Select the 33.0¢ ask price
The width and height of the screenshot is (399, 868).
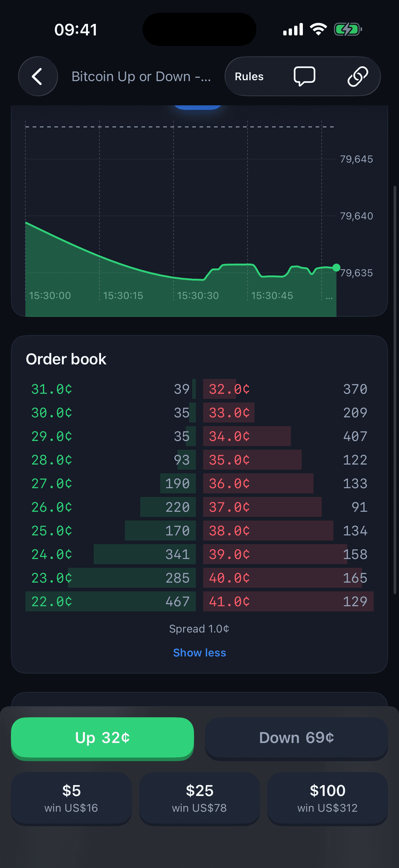pos(229,413)
